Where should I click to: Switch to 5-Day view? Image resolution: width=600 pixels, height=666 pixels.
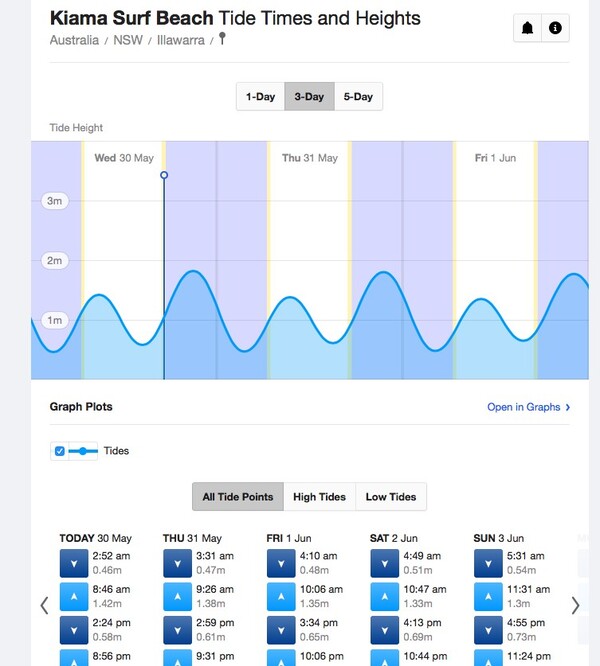pyautogui.click(x=358, y=96)
